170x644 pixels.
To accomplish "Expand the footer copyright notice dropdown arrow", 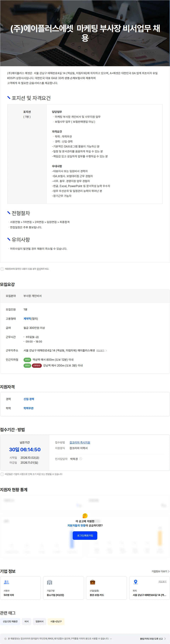I will coord(111,639).
